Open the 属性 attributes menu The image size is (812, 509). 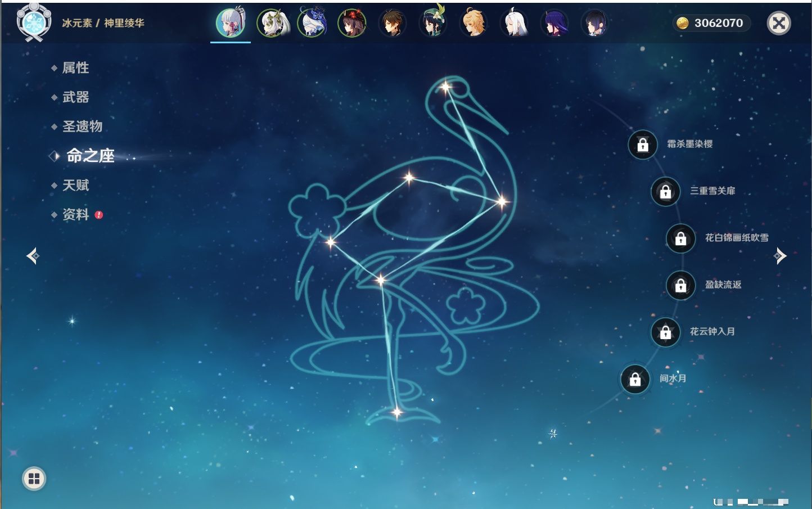click(x=75, y=68)
